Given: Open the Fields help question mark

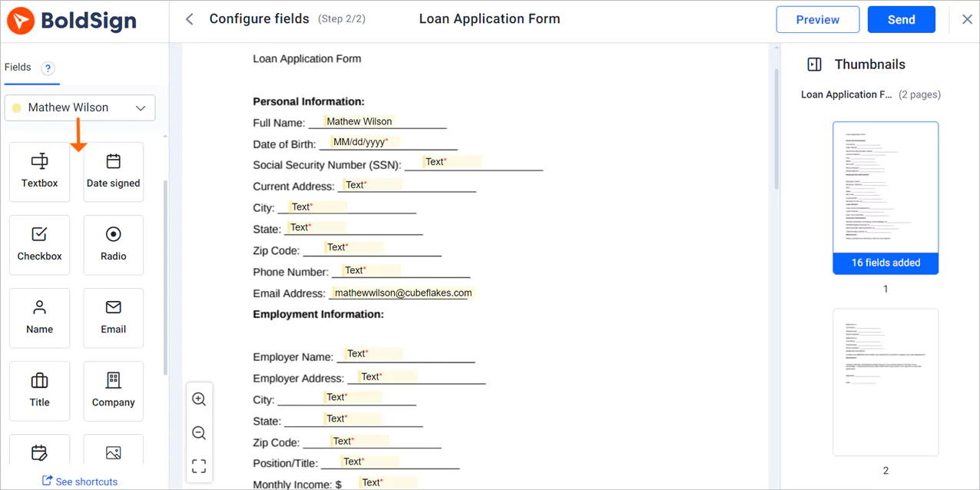Looking at the screenshot, I should (48, 68).
